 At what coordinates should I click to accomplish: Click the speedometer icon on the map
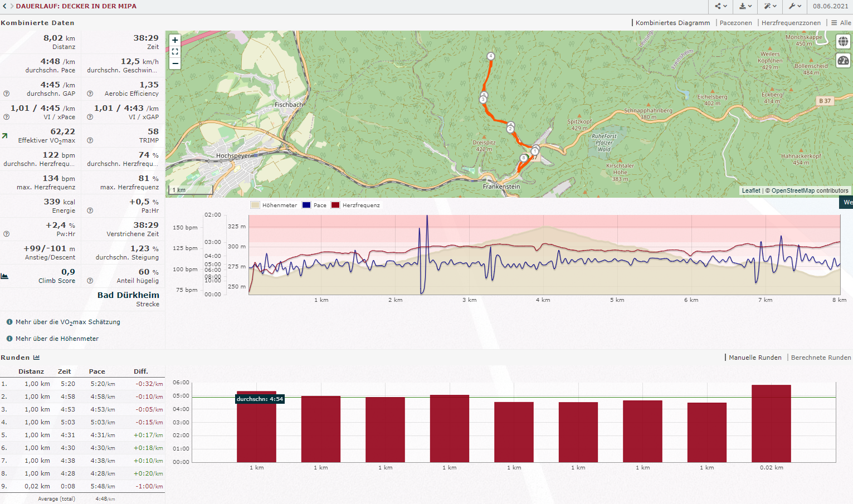(x=843, y=61)
